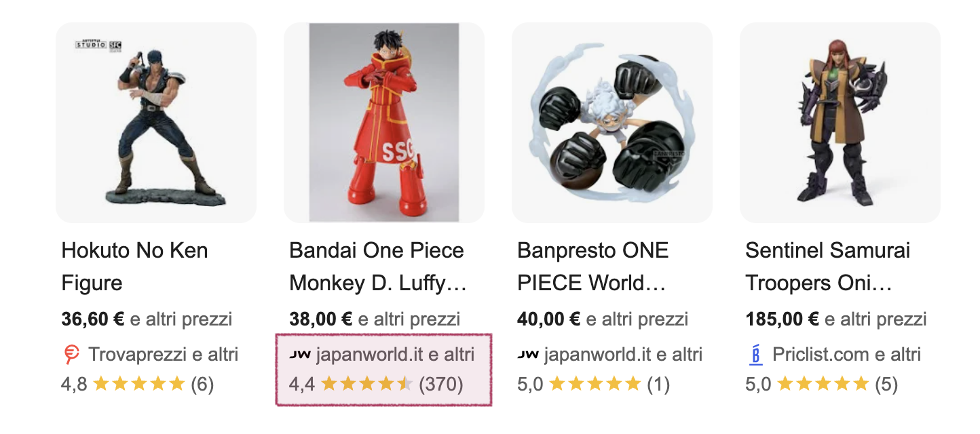Click star rating of Sentinel Samurai Troopers
Image resolution: width=980 pixels, height=434 pixels.
coord(823,385)
